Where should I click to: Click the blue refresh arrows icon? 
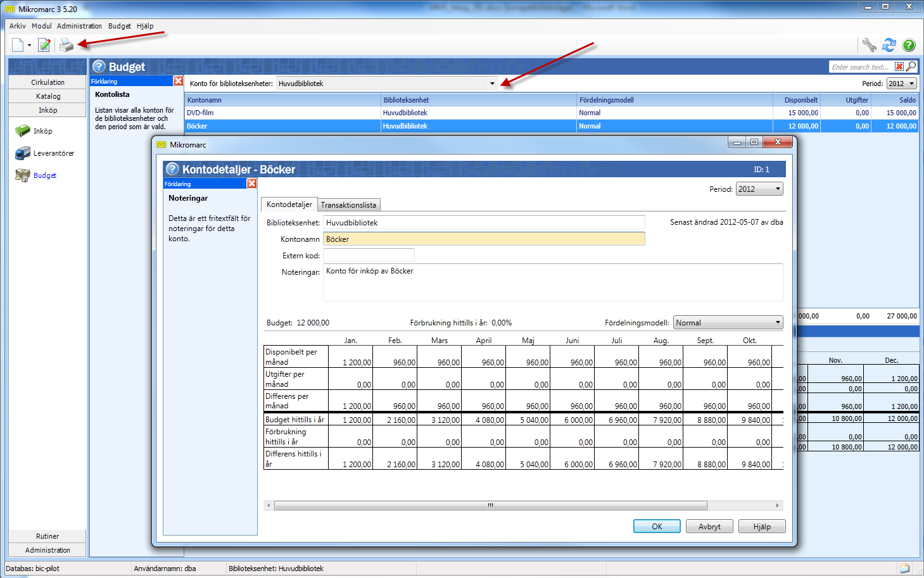tap(889, 45)
